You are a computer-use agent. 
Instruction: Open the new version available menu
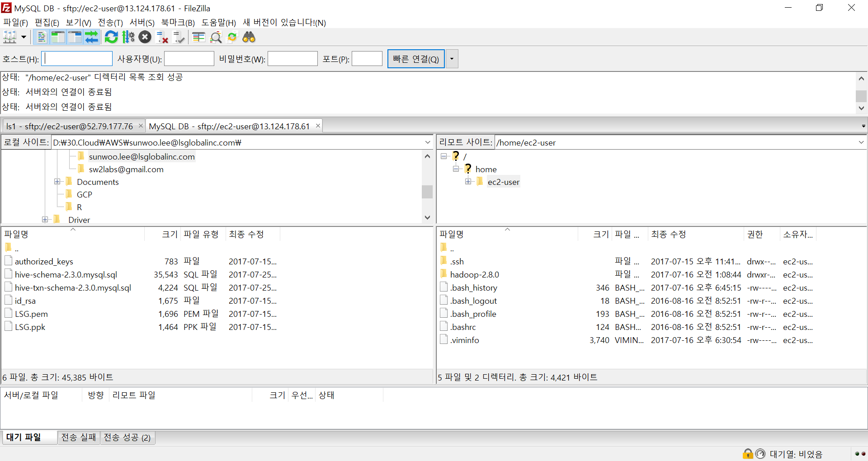point(284,23)
